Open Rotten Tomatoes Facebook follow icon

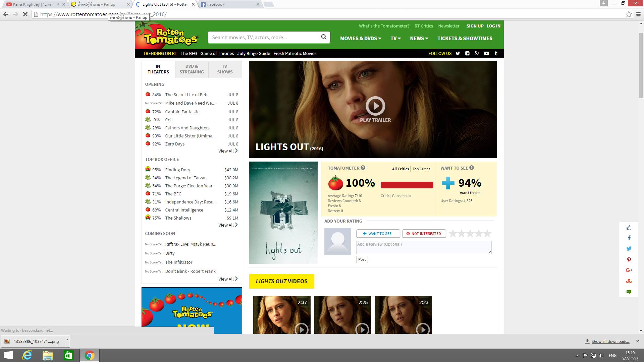tap(467, 53)
